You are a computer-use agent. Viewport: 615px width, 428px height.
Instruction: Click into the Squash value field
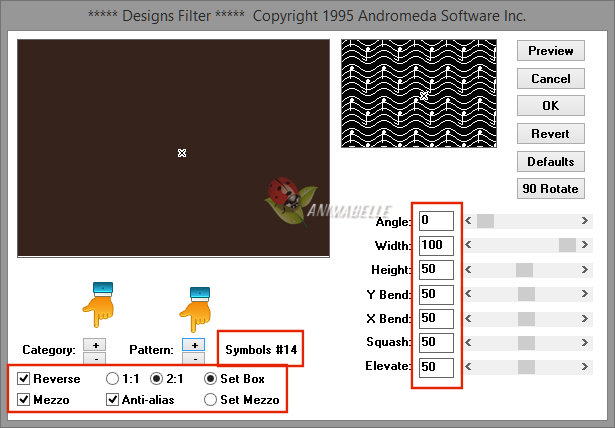(436, 342)
